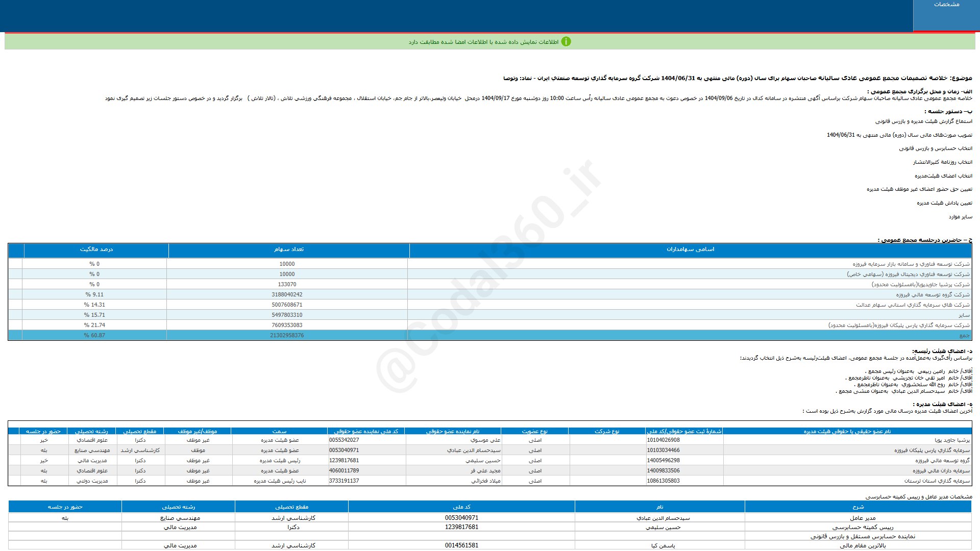980x551 pixels.
Task: Click the حضور در جلسه header in the board members table
Action: [x=43, y=432]
